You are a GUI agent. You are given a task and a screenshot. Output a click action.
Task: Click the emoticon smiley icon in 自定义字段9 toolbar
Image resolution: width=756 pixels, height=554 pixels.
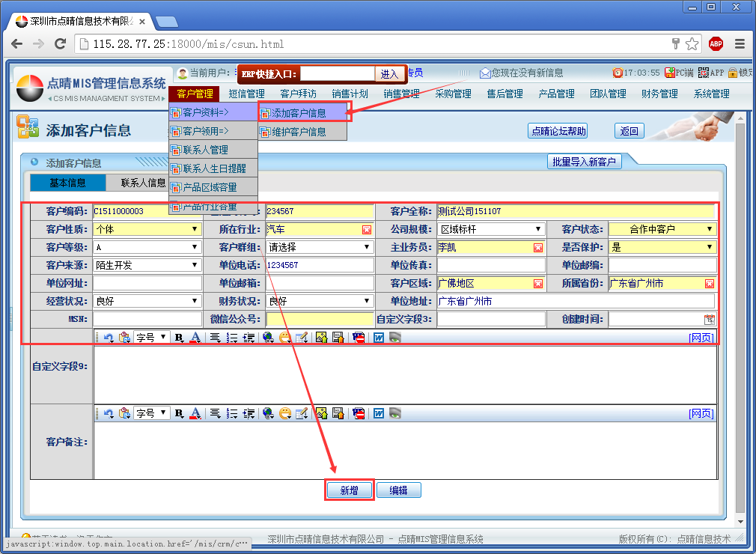click(x=285, y=338)
